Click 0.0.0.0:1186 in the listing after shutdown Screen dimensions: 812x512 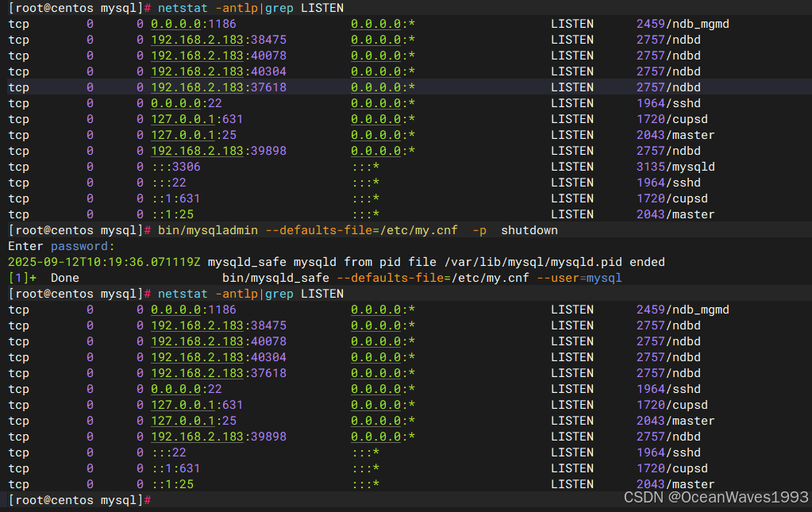point(193,310)
